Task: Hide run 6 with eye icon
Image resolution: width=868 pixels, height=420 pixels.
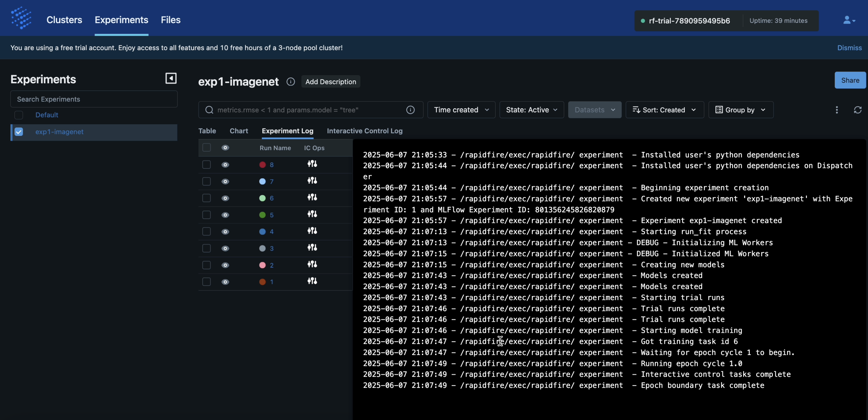Action: click(x=225, y=198)
